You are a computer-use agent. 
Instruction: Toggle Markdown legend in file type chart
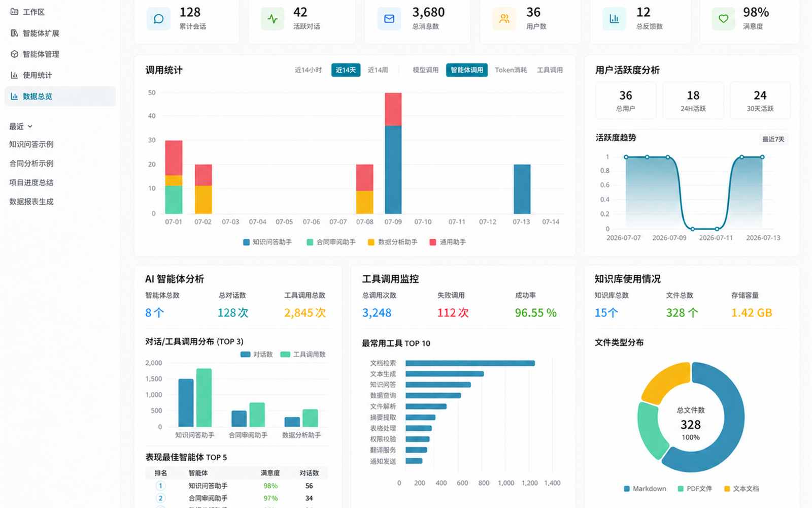645,489
